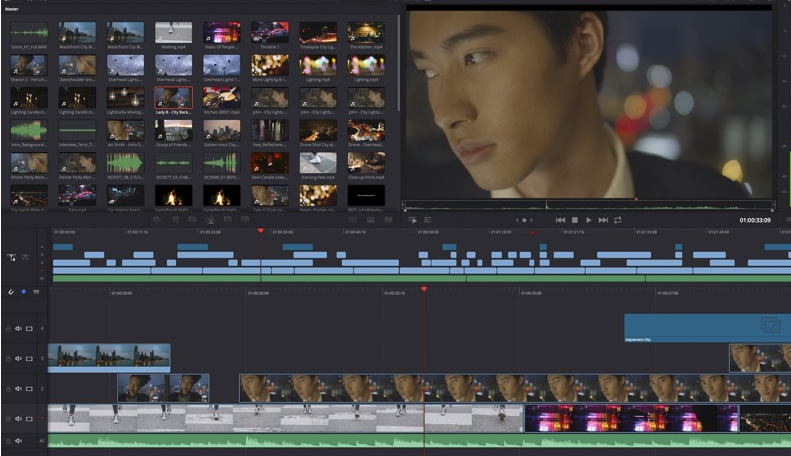Select the Lady B - City Back clip
This screenshot has height=456, width=791.
(173, 98)
